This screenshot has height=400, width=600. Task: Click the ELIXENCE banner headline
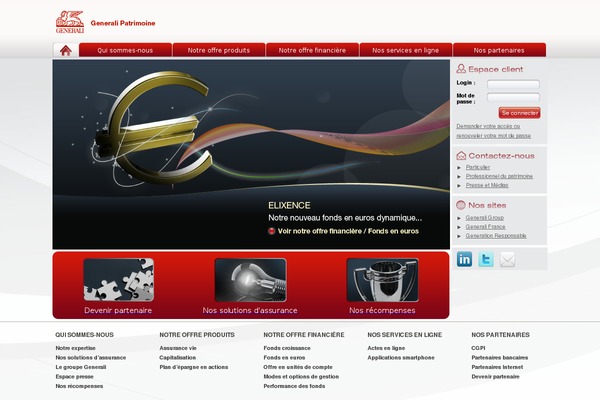(x=289, y=206)
